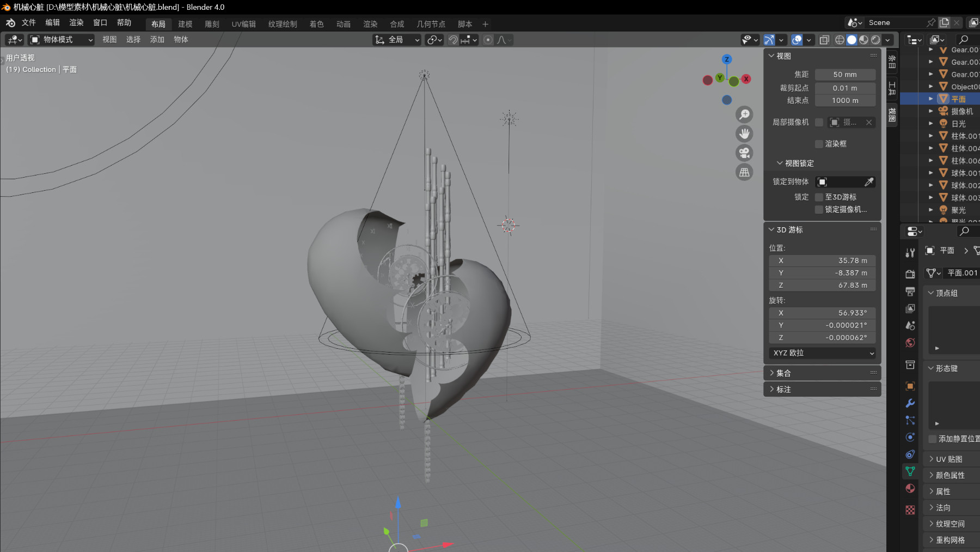Screen dimensions: 980x552
Task: Click eyedropper next to 锁定到物体 field
Action: (x=869, y=182)
